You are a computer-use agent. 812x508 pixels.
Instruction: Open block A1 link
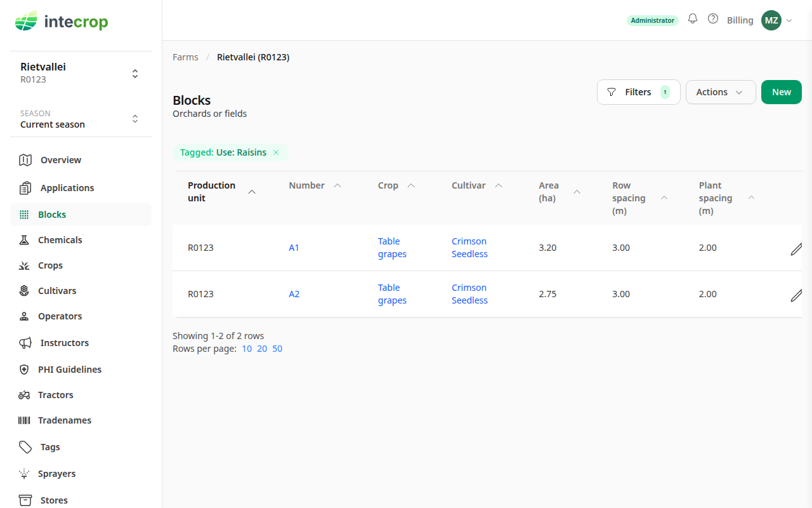tap(294, 248)
